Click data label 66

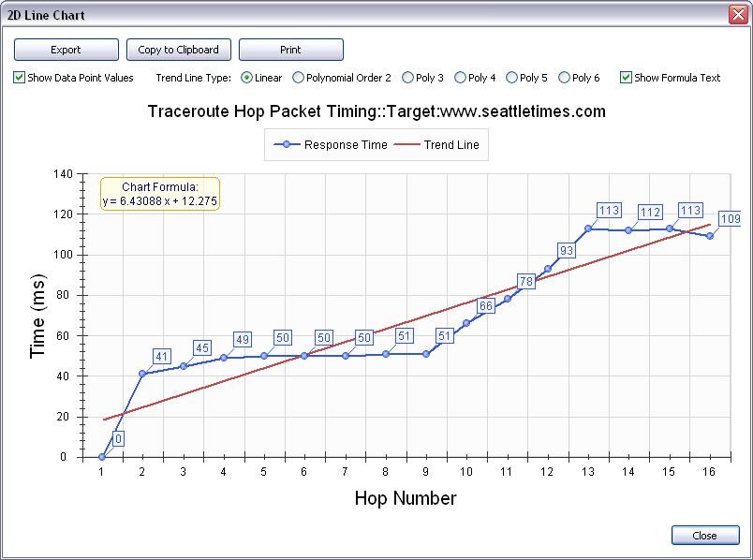[486, 305]
